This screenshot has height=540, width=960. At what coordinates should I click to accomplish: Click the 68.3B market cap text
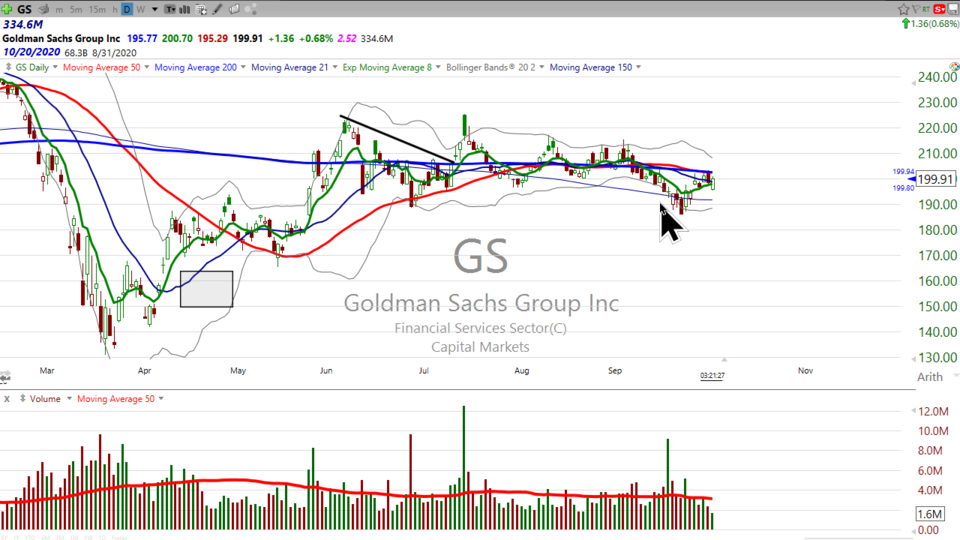click(x=77, y=53)
